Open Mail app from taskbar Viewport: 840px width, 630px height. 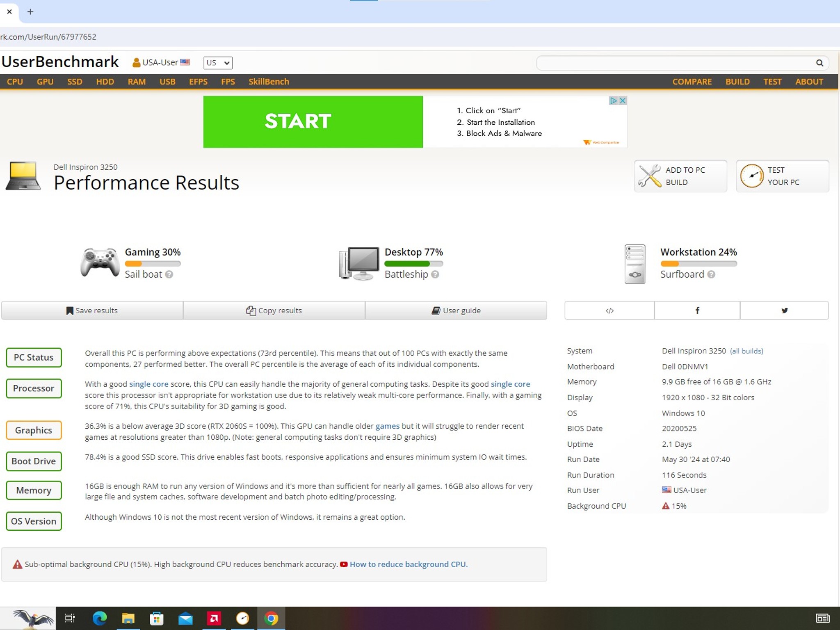(x=185, y=618)
